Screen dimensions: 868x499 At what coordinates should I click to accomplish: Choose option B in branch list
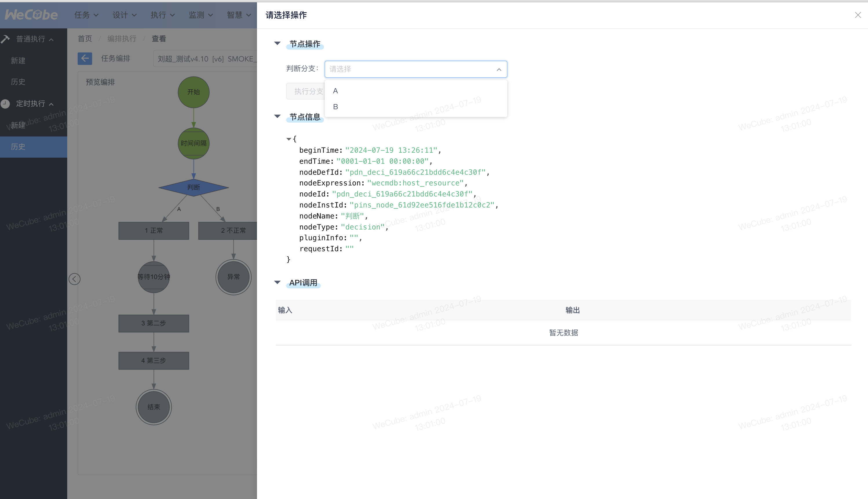[x=415, y=107]
